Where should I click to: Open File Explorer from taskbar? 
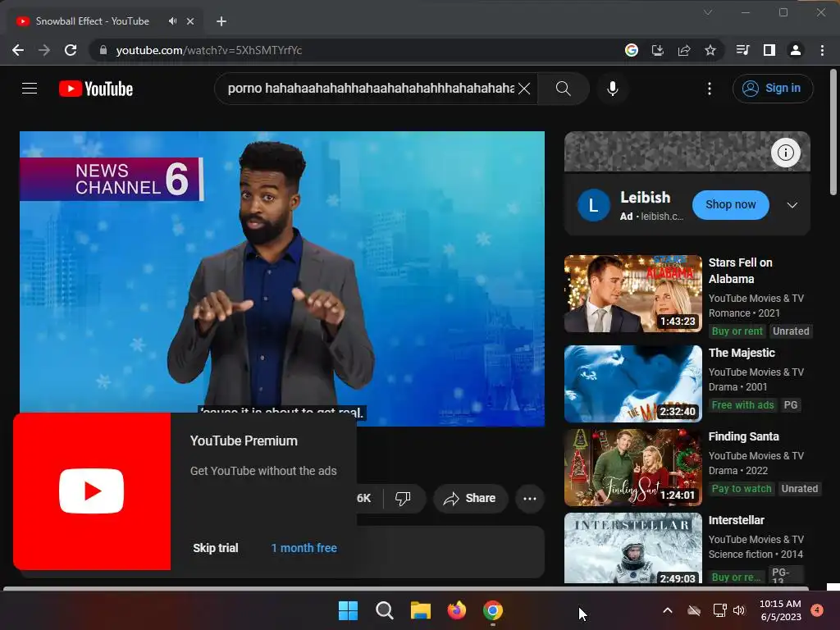pyautogui.click(x=421, y=610)
